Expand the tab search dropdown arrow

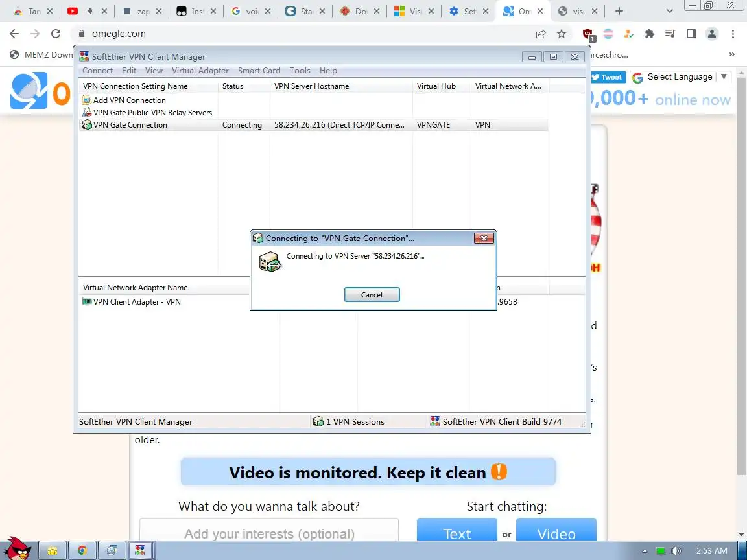point(669,11)
